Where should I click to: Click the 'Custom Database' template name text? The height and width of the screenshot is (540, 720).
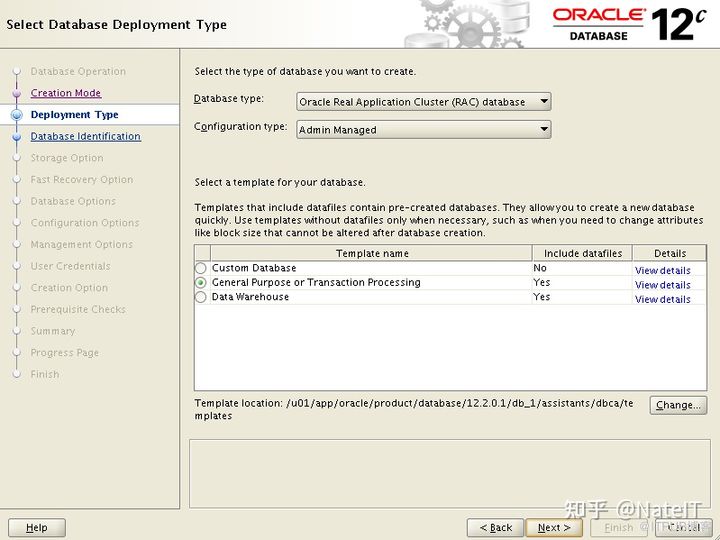click(254, 268)
